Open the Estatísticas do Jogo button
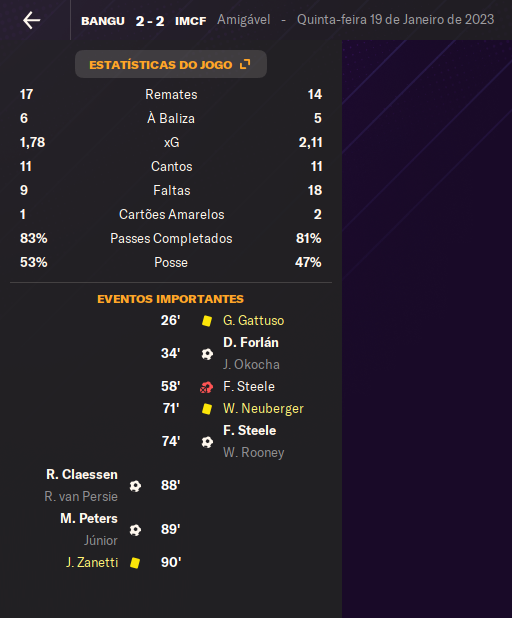The width and height of the screenshot is (512, 618). (x=171, y=64)
